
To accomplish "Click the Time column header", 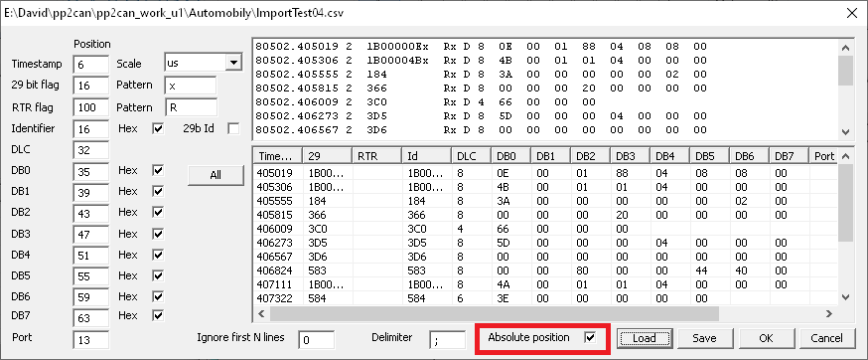I will click(x=278, y=156).
